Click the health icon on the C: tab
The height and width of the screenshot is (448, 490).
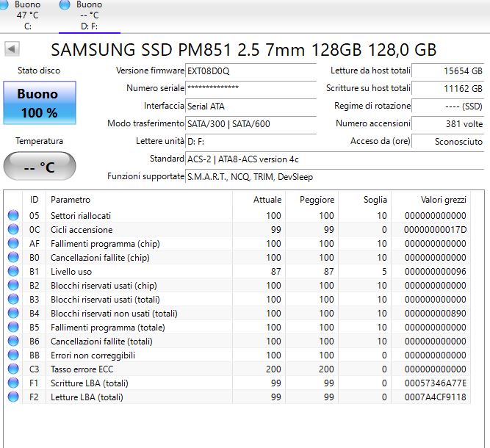pyautogui.click(x=4, y=4)
